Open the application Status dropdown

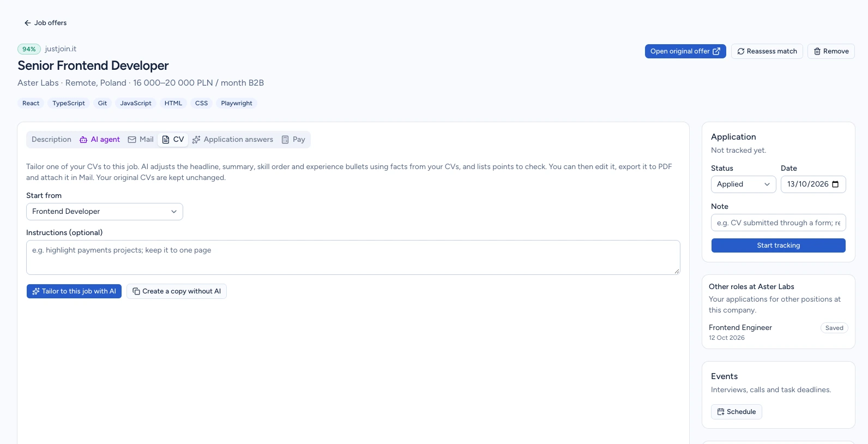point(744,184)
